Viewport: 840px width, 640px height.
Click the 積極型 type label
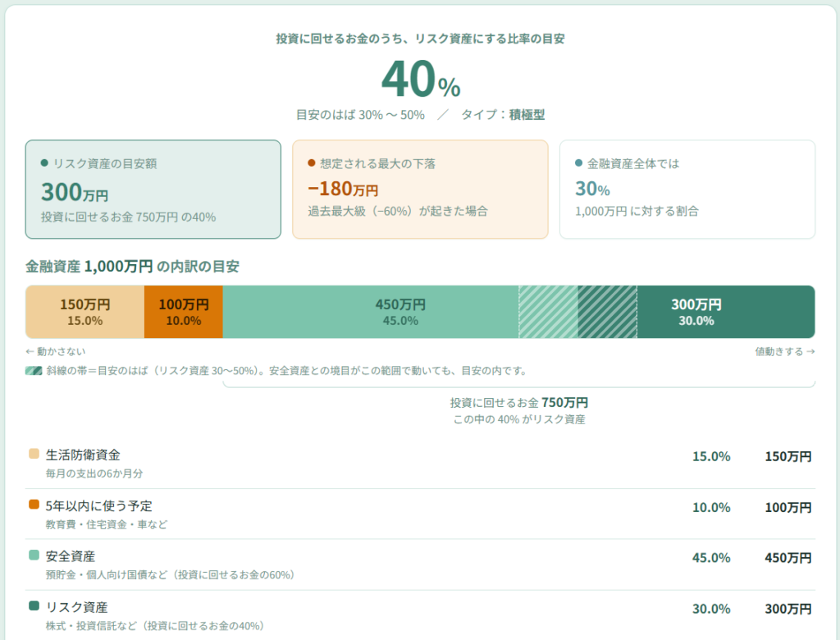point(527,115)
